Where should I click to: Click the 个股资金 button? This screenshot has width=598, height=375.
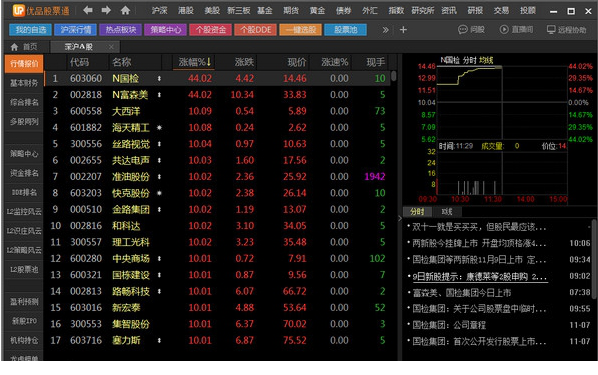(x=211, y=29)
